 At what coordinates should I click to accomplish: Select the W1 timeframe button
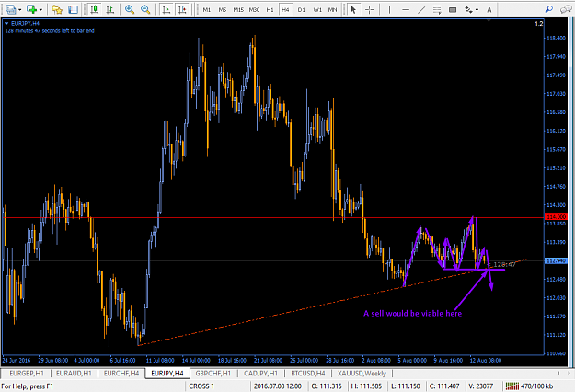click(x=317, y=9)
